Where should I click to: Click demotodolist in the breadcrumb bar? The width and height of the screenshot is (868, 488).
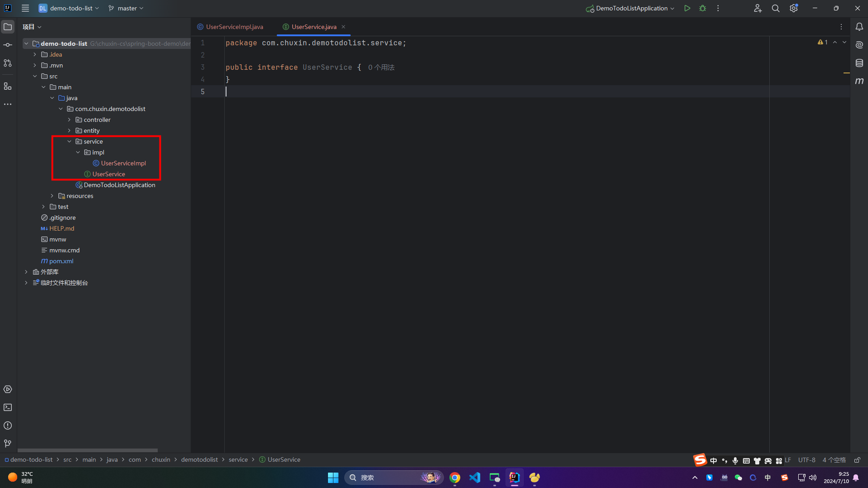click(199, 459)
